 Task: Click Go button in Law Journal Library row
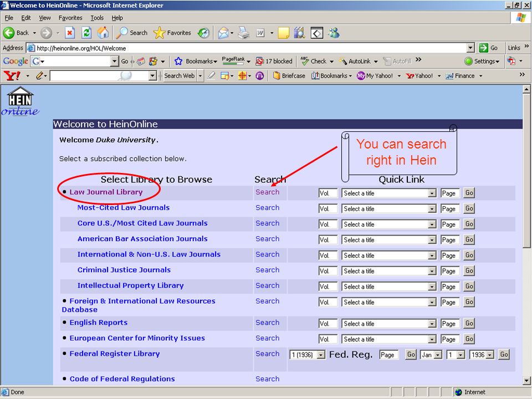point(469,193)
